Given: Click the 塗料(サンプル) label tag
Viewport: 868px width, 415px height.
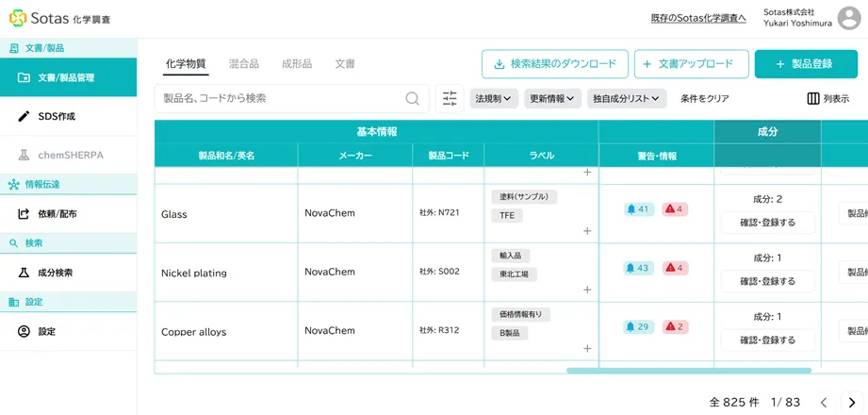Looking at the screenshot, I should (x=524, y=197).
